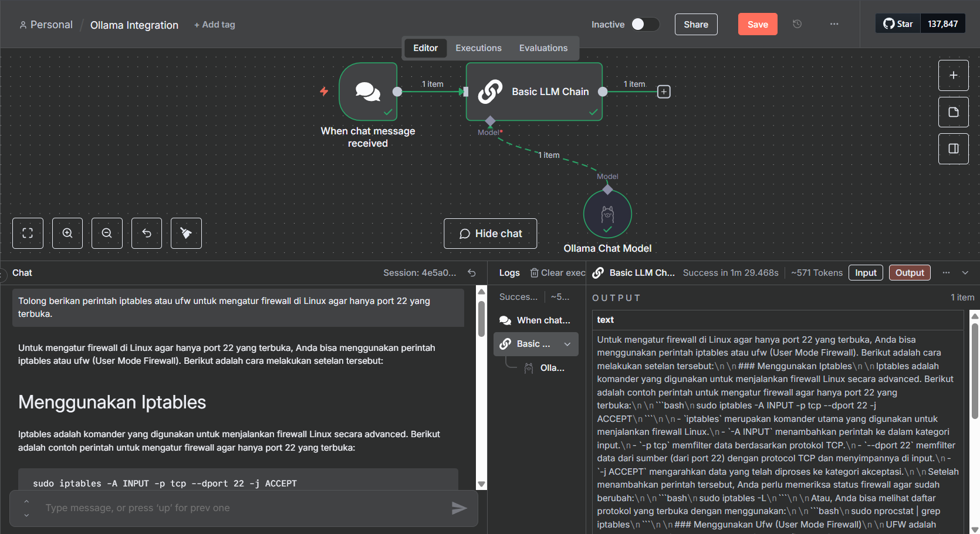This screenshot has height=534, width=980.
Task: Select the Basic log entry
Action: pos(536,344)
